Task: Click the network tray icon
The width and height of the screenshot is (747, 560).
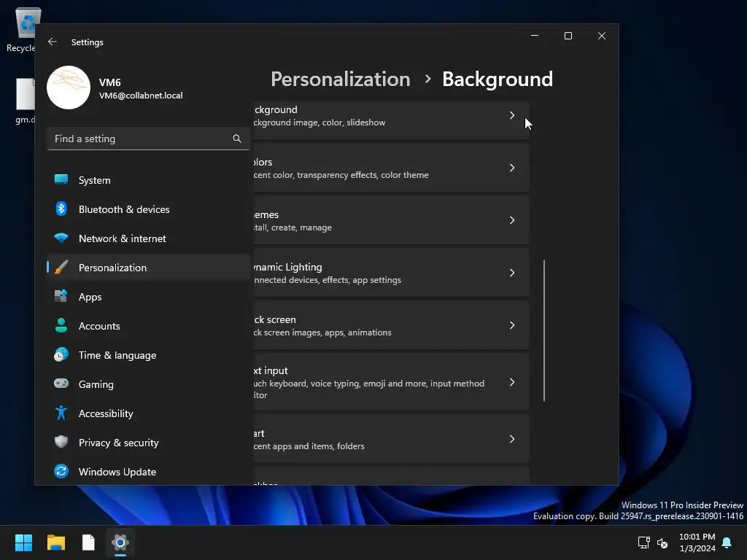Action: pyautogui.click(x=643, y=542)
